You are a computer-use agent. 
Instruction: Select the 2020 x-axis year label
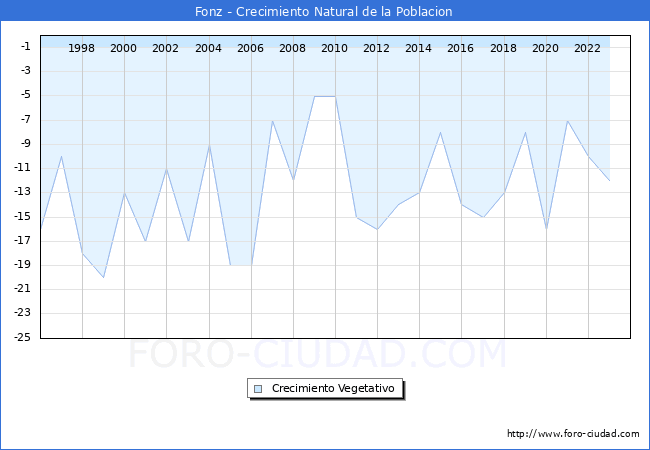click(x=545, y=48)
